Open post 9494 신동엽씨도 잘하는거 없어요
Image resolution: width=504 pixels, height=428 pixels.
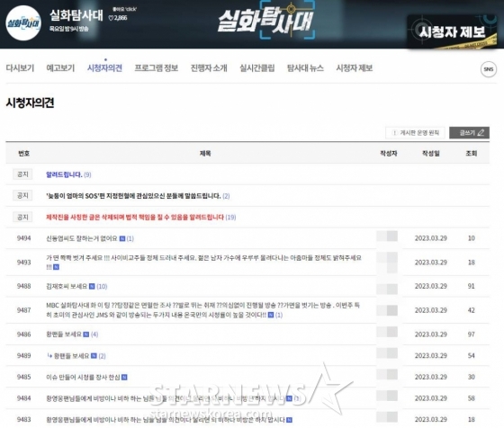tap(82, 238)
